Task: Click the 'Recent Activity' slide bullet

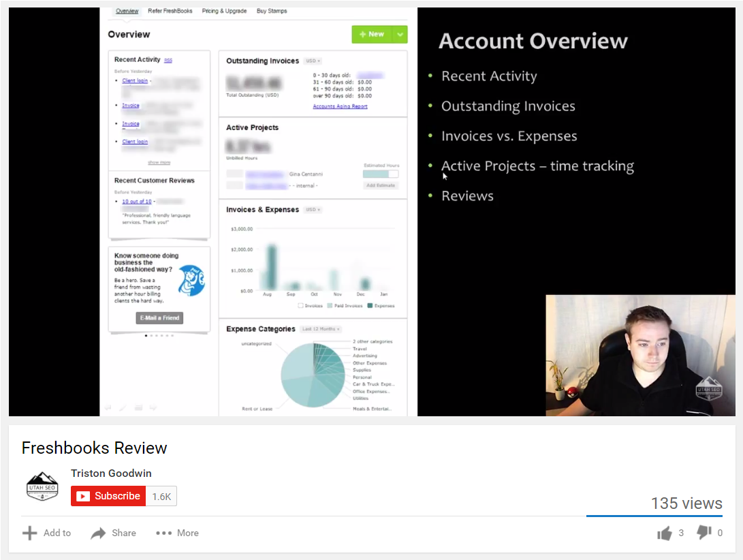Action: pos(490,76)
